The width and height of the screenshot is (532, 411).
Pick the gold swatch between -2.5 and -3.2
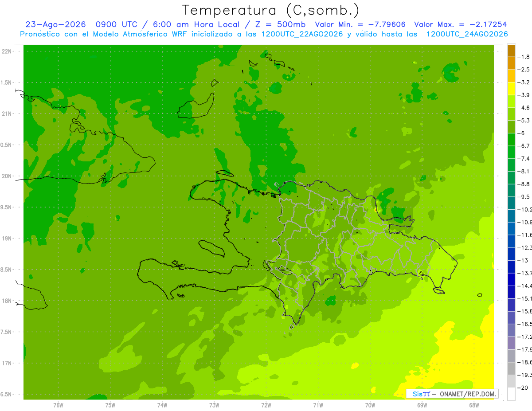511,76
